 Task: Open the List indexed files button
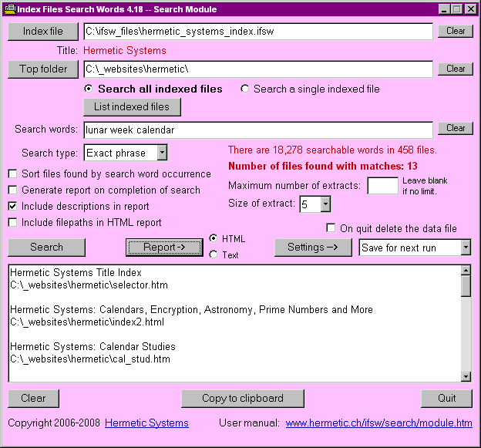132,107
